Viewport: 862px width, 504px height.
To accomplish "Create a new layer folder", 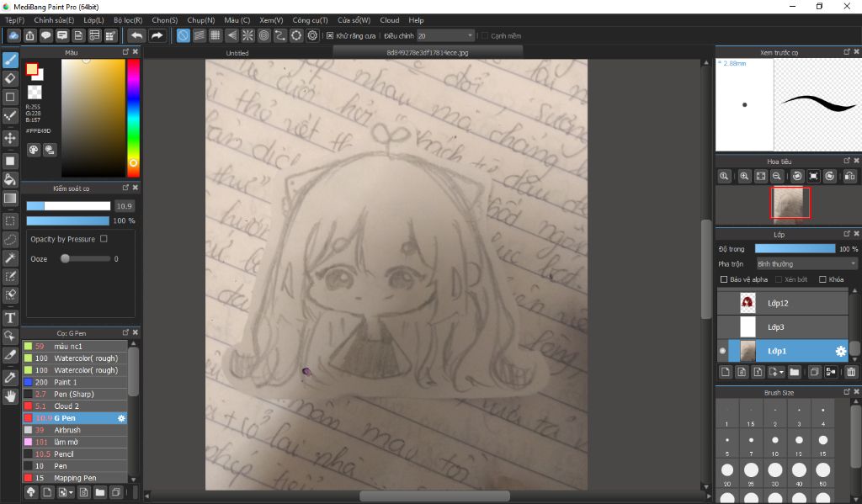I will point(795,372).
